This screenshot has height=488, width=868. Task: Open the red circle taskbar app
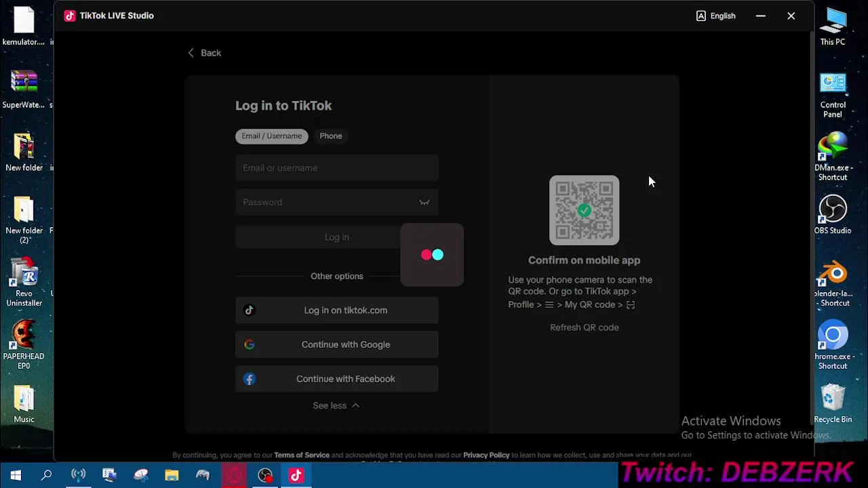pos(234,475)
